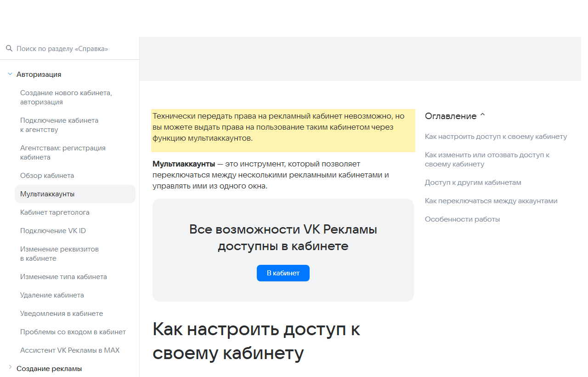
Task: Click the heading Как настроить доступ к своему кабинету
Action: [256, 341]
